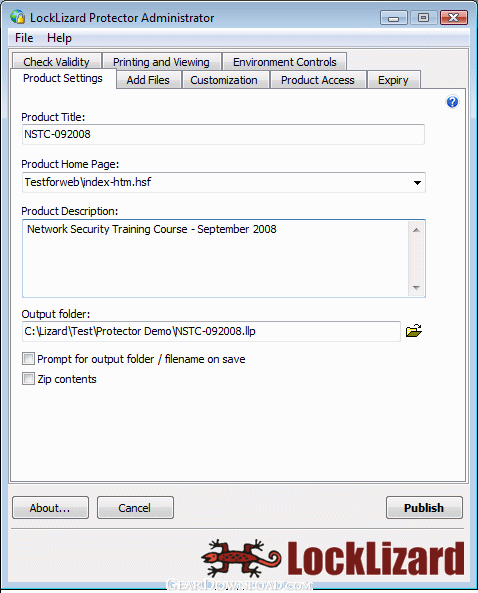
Task: Click description scrollbar up arrow
Action: (416, 230)
